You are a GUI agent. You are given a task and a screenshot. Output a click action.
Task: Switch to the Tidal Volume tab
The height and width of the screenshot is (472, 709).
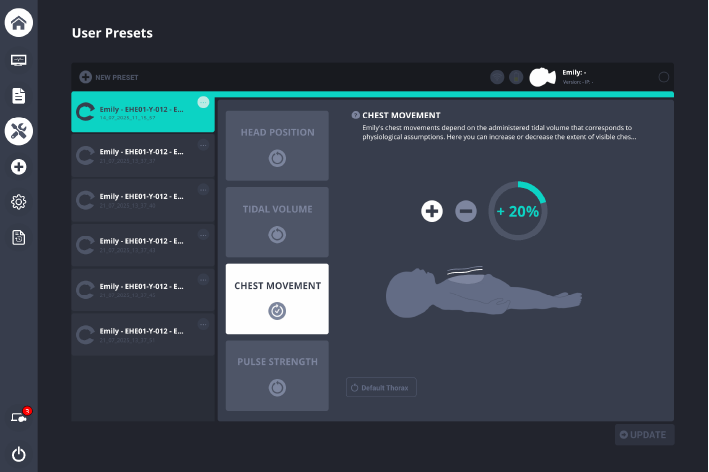tap(277, 221)
